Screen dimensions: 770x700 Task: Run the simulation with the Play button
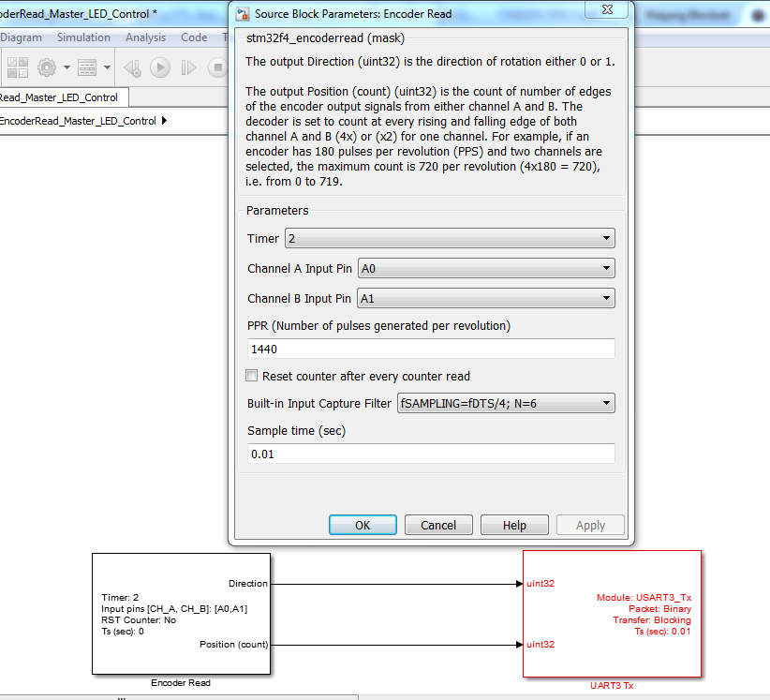click(x=160, y=67)
